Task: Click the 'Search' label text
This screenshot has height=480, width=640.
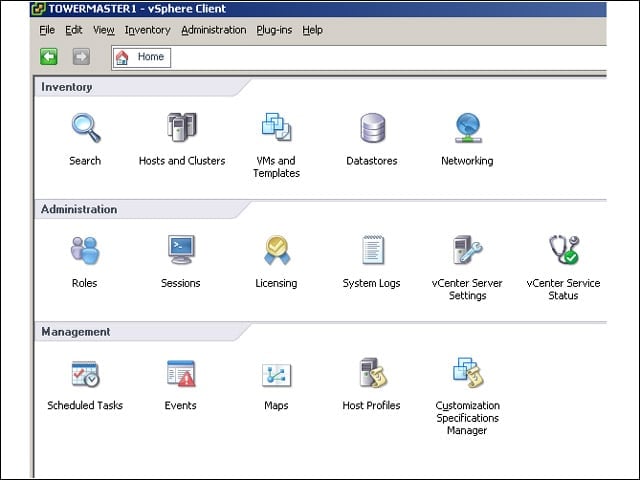Action: point(85,161)
